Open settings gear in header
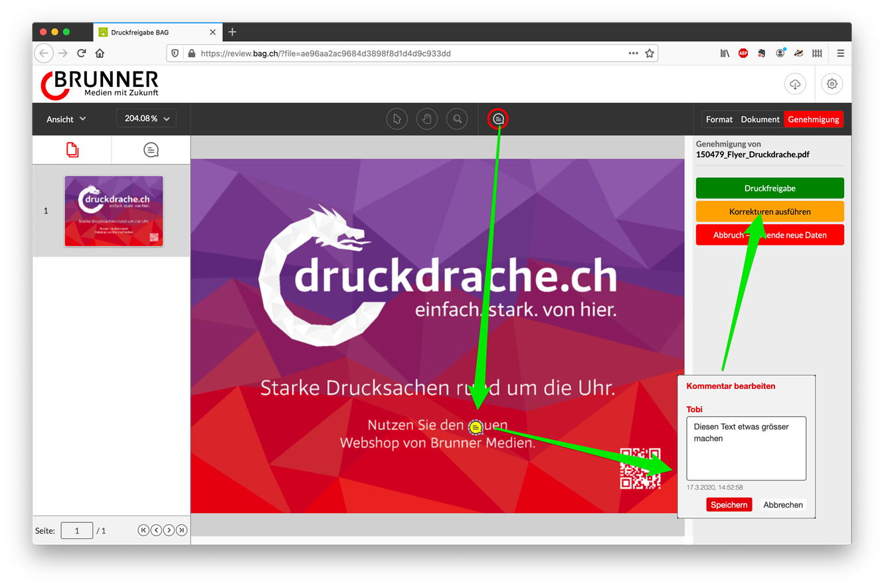This screenshot has height=588, width=884. coord(832,84)
